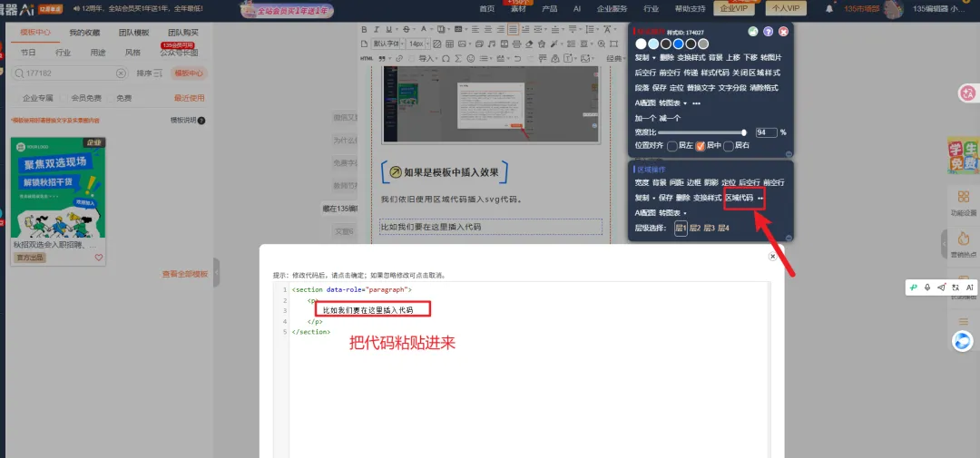Click 样式代码 in style panel
The height and width of the screenshot is (458, 980).
(715, 73)
